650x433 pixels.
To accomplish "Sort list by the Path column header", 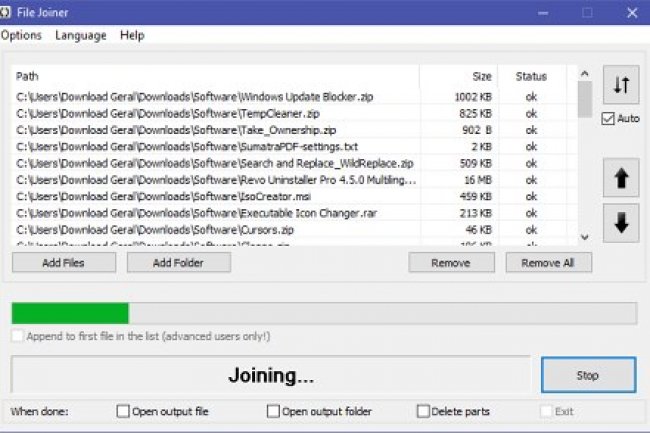I will (x=28, y=76).
